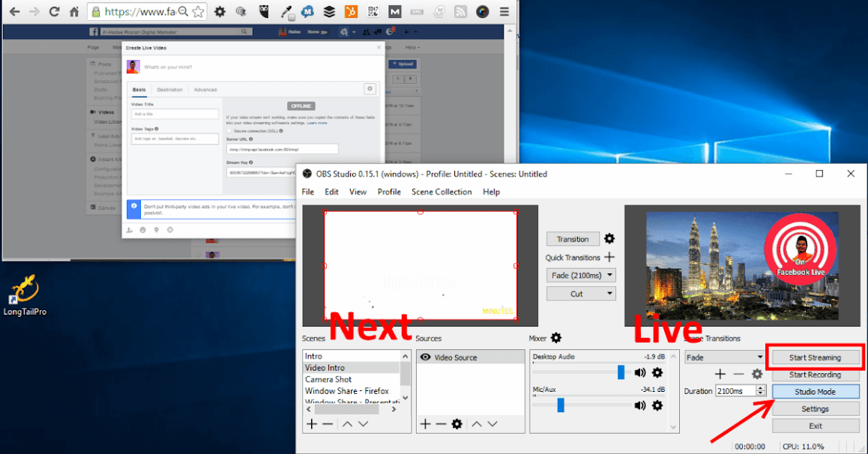This screenshot has height=454, width=868.
Task: Open the Desktop Audio gear settings
Action: [x=657, y=372]
